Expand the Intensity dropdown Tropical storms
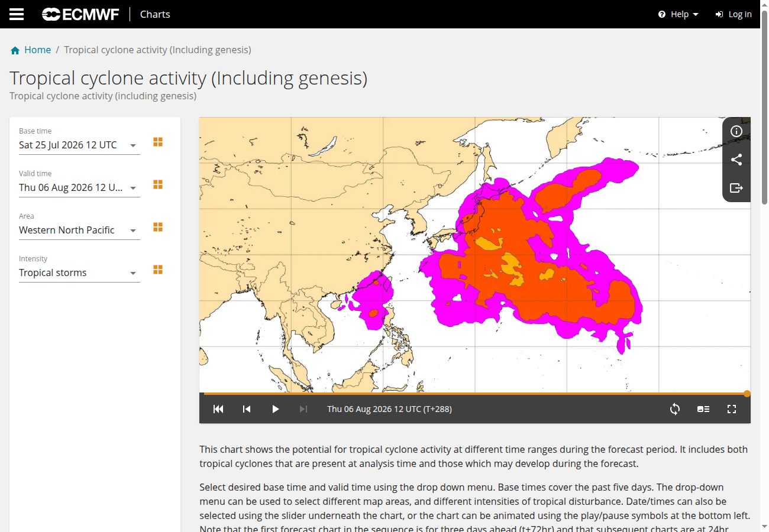 (79, 273)
